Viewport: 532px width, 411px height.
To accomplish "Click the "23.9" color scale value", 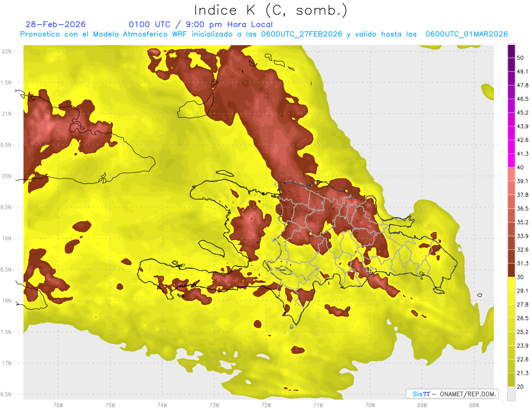I will point(522,345).
